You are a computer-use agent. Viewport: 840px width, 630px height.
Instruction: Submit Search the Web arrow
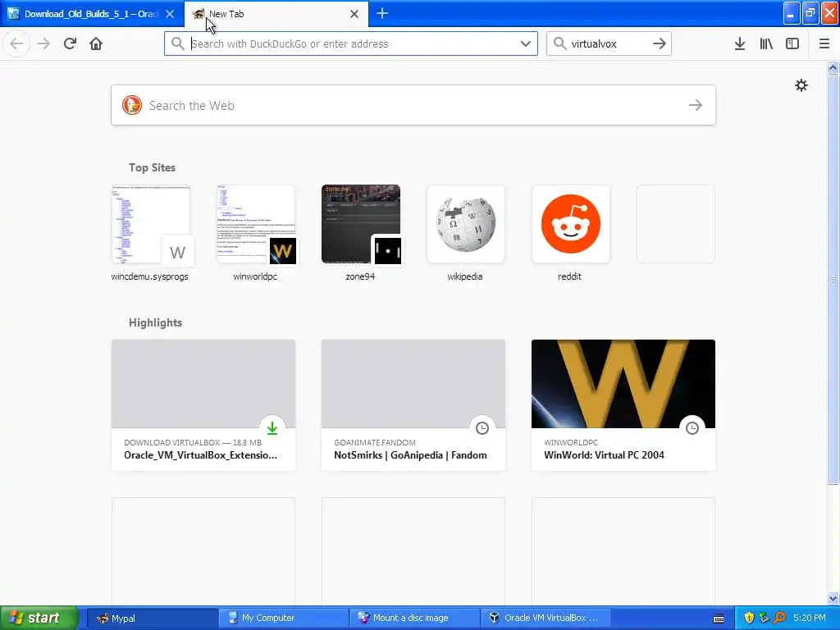[x=696, y=105]
